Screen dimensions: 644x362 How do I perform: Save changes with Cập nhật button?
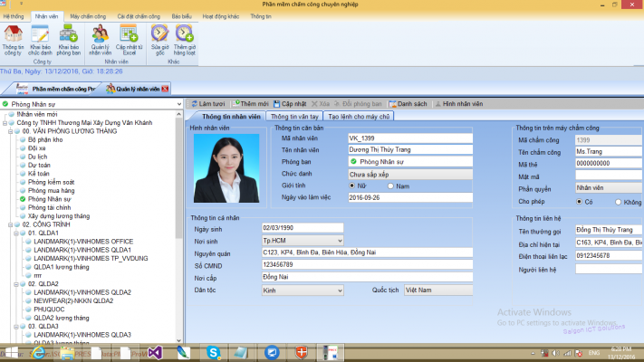[290, 104]
